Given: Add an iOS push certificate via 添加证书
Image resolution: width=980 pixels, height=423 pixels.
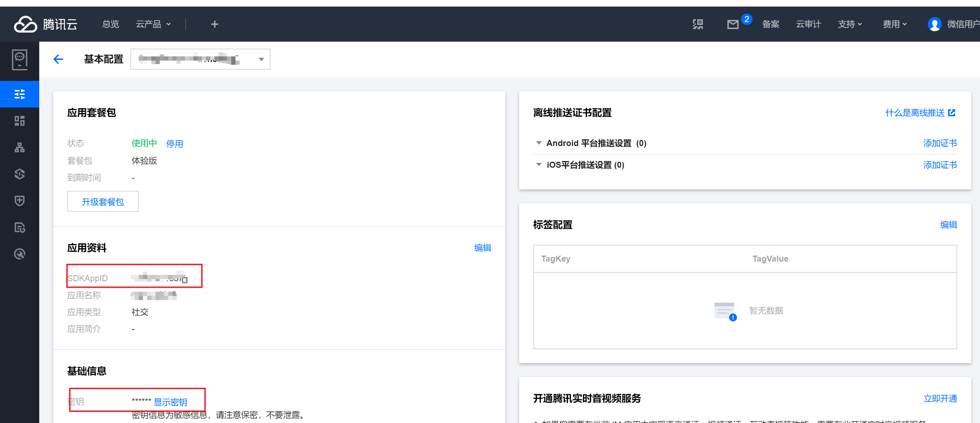Looking at the screenshot, I should pyautogui.click(x=940, y=165).
